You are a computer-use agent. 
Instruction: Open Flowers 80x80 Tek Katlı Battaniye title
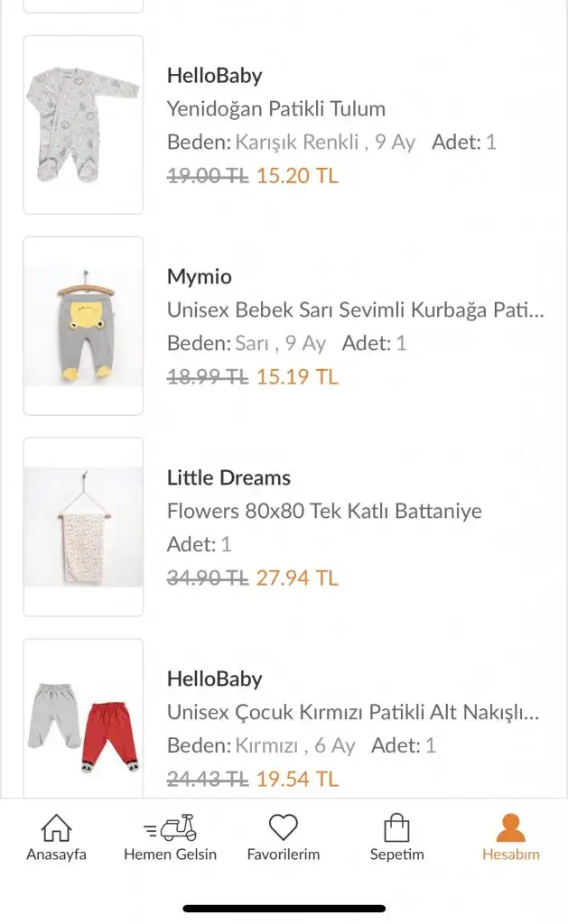(x=324, y=512)
